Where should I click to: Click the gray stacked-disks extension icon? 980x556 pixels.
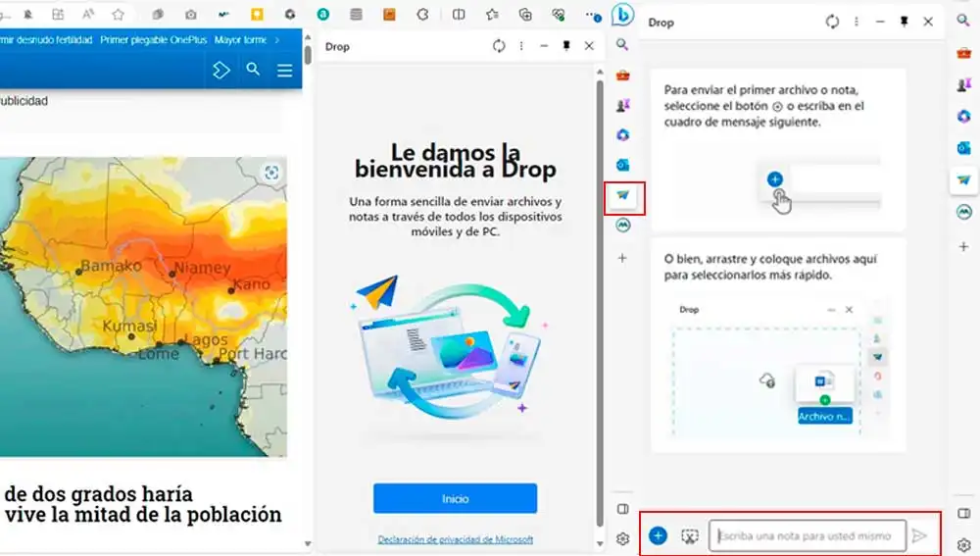[x=357, y=15]
